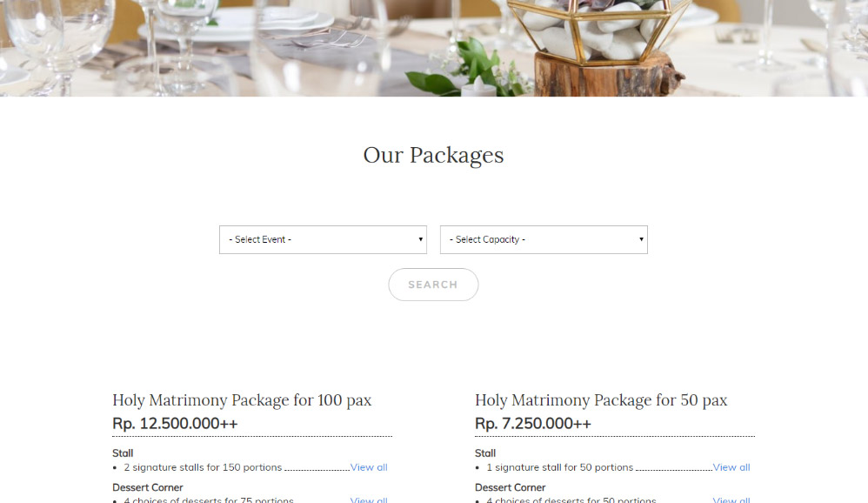Click Dessert Corner heading under 50 pax

click(511, 487)
